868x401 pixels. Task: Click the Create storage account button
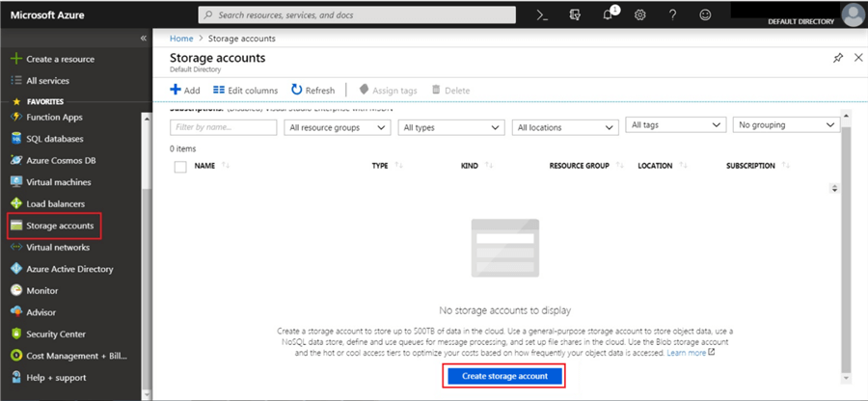503,376
